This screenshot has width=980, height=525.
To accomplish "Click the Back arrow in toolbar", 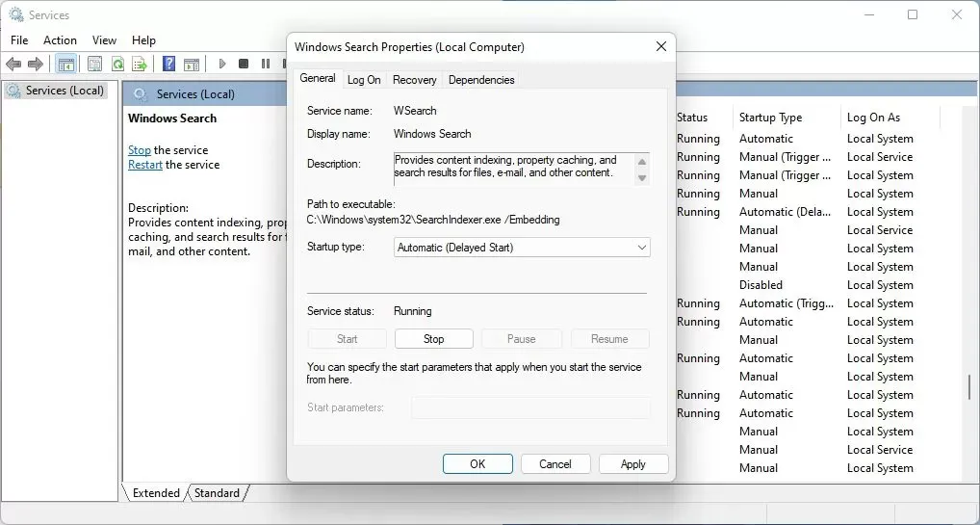I will click(x=13, y=64).
